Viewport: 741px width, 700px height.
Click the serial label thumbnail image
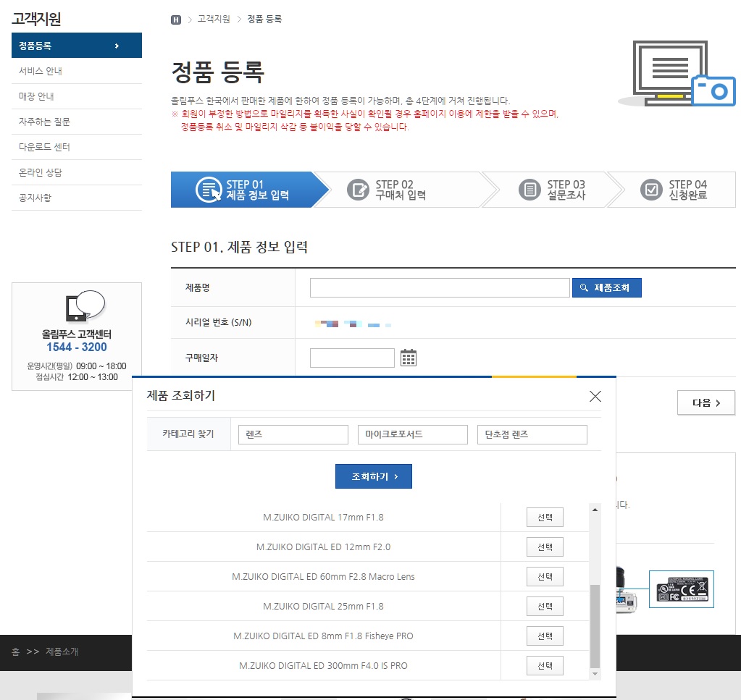click(x=682, y=589)
